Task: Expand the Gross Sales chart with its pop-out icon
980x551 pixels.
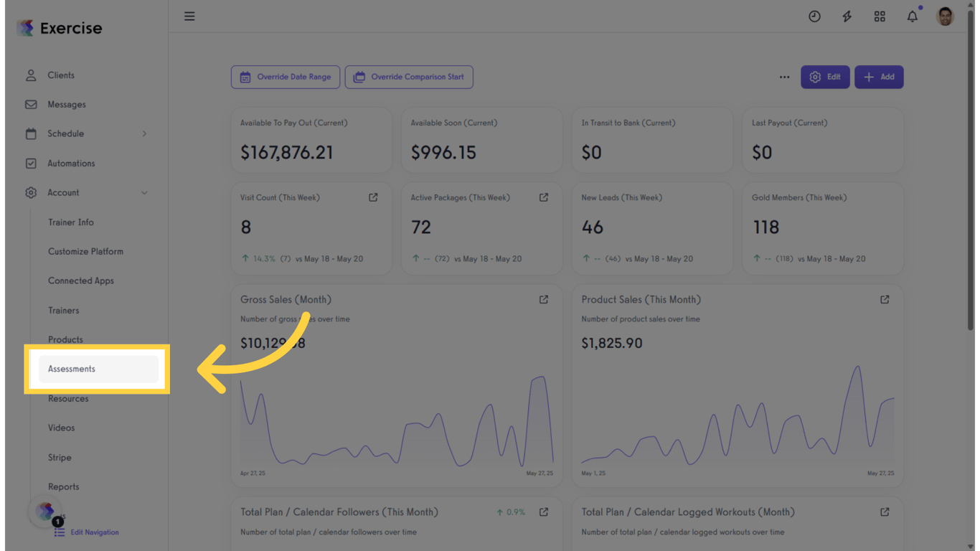Action: (543, 299)
